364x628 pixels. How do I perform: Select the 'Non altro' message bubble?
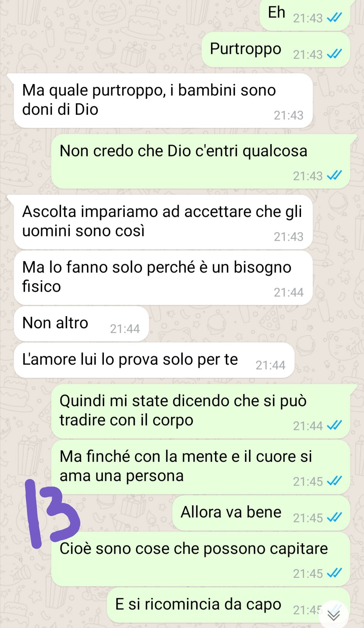click(81, 324)
